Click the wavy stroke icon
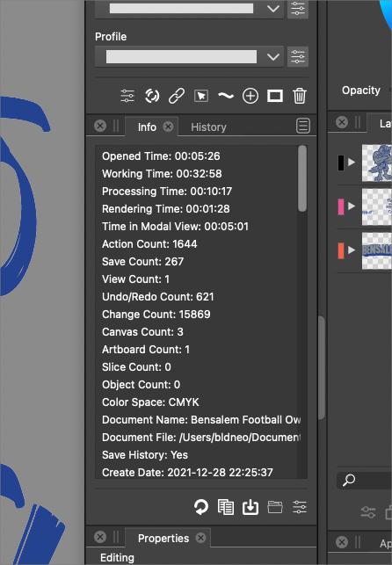This screenshot has width=392, height=565. [226, 96]
